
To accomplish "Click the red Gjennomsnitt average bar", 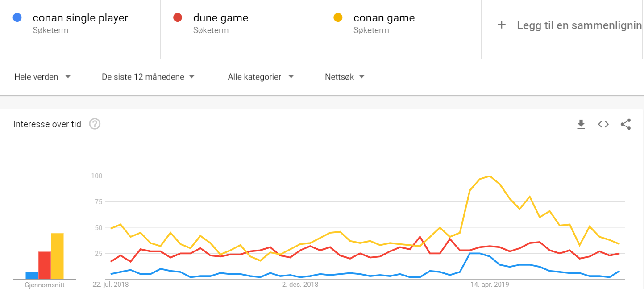I will pos(45,265).
